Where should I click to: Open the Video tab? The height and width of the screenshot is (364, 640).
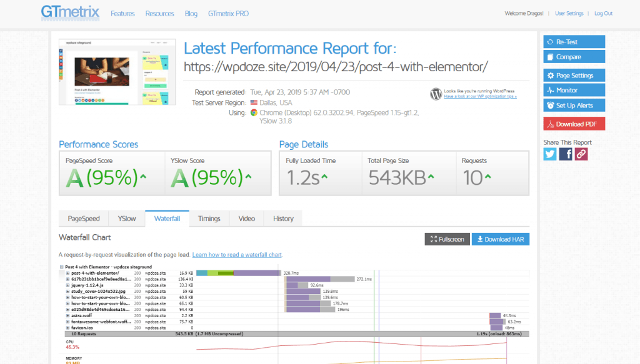point(246,219)
